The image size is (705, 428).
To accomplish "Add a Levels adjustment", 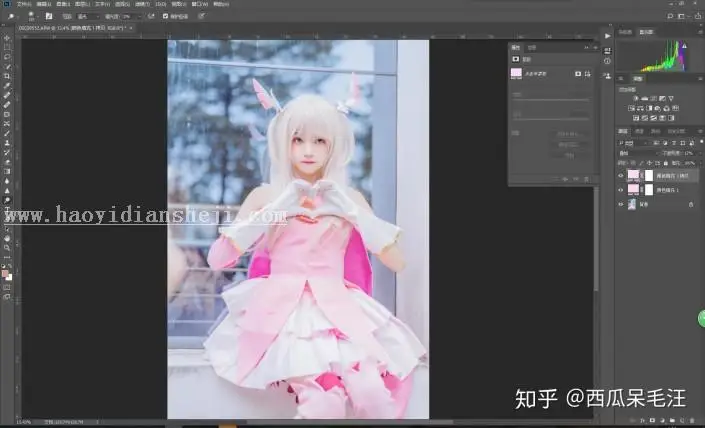I will click(x=644, y=99).
